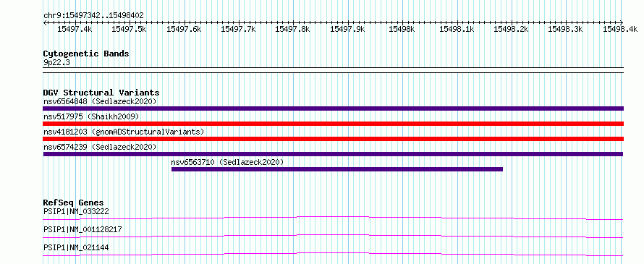Screen dimensions: 644x264
Task: Click the 15497.9k ruler tick label
Action: pos(347,29)
